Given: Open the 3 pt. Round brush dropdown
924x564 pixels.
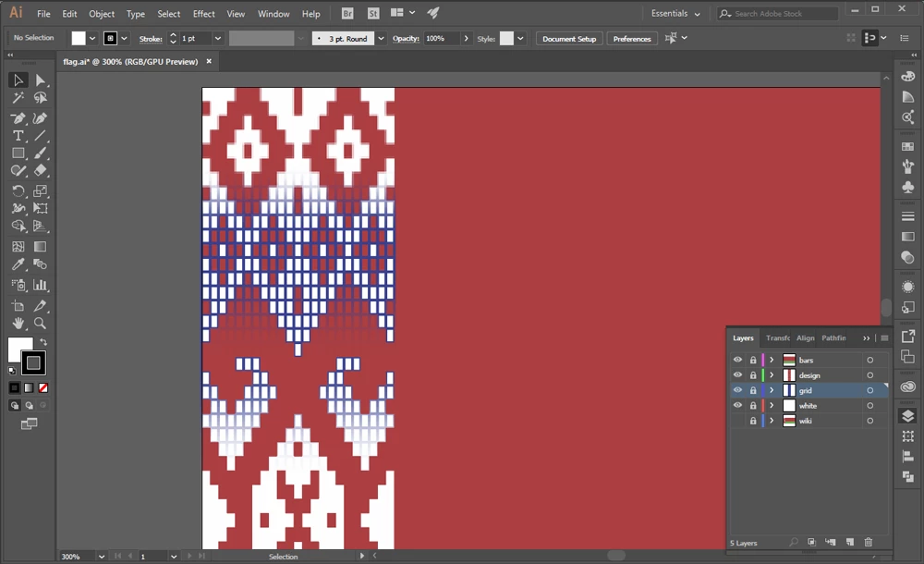Looking at the screenshot, I should click(382, 38).
